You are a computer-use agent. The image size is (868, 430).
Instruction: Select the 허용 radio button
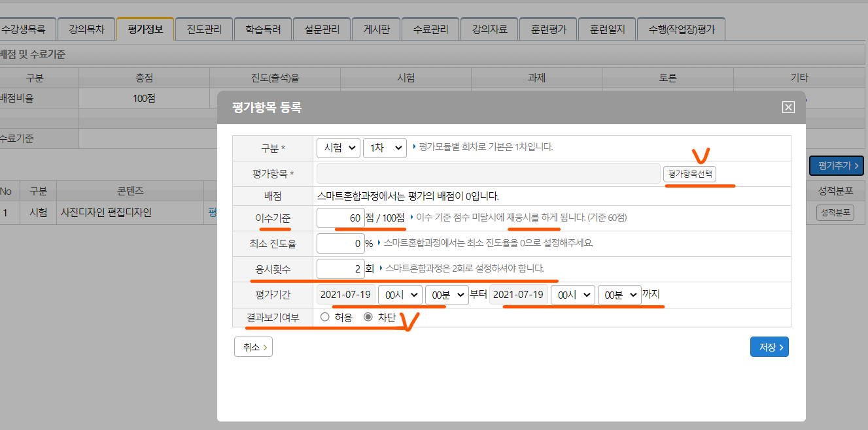click(325, 317)
